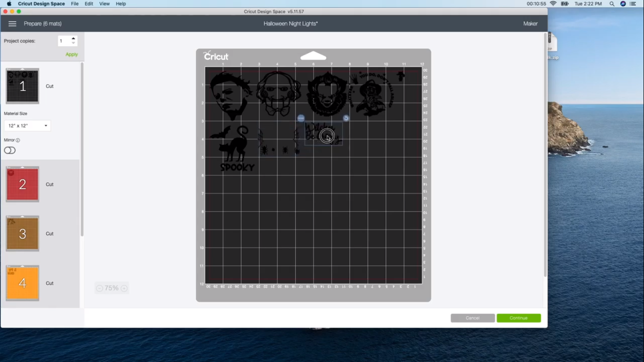Image resolution: width=644 pixels, height=362 pixels.
Task: Click the green Continue button
Action: click(x=519, y=318)
